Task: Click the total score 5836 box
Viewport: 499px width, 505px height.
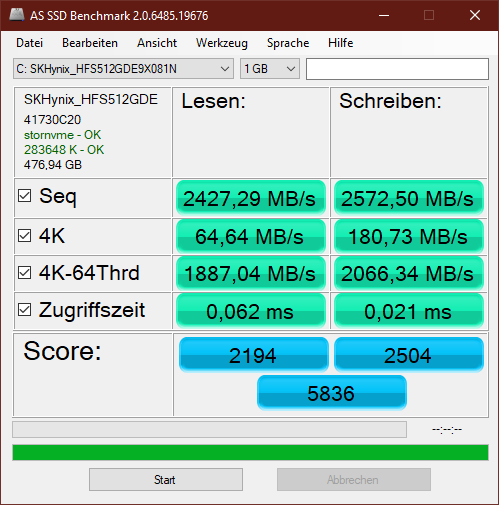Action: [x=332, y=393]
